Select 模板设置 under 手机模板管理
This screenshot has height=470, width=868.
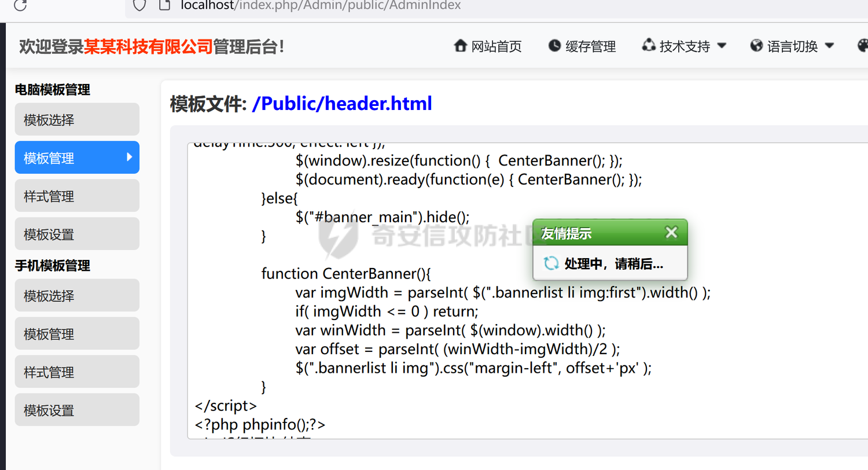(77, 410)
